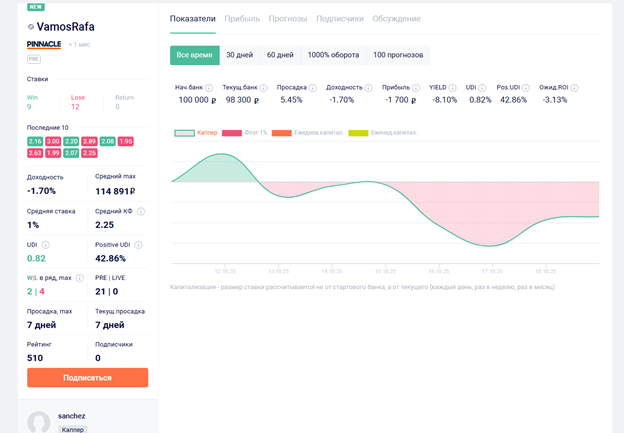Select the 30 дней period filter
Image resolution: width=624 pixels, height=433 pixels.
239,54
